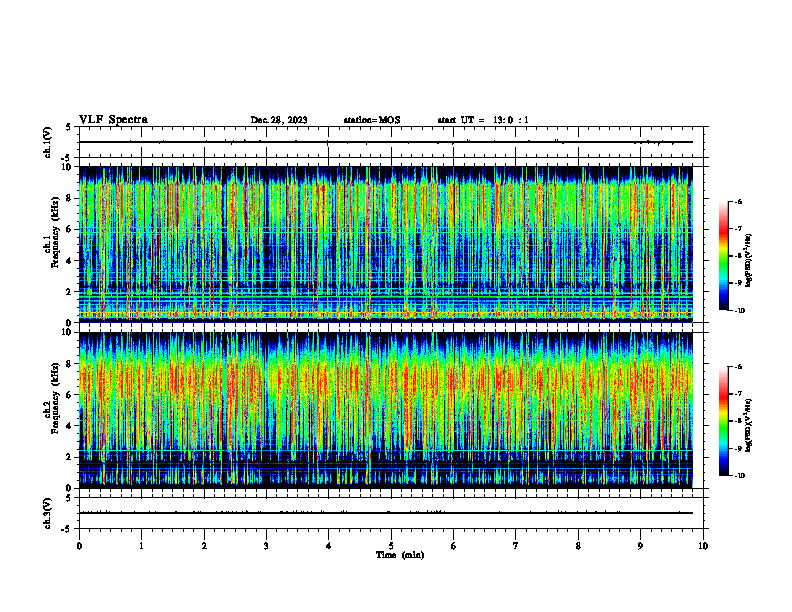Screen dimensions: 792x612
Task: Click the ch.3 voltage waveform strip
Action: [385, 513]
